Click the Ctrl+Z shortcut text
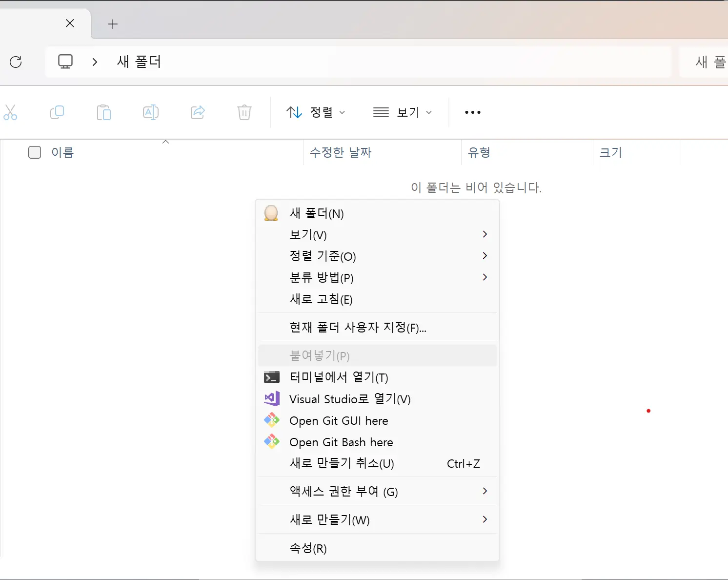Screen dimensions: 728x580 (464, 463)
